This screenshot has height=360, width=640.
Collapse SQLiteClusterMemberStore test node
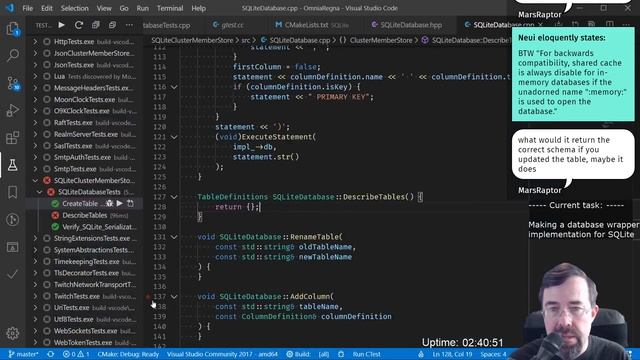coord(36,180)
